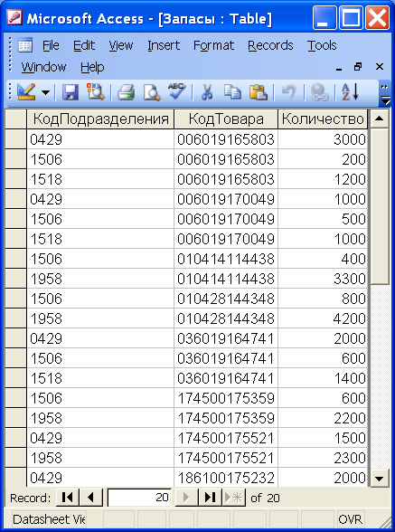Click the cell with quantity 1400
The image size is (395, 532).
tap(323, 378)
